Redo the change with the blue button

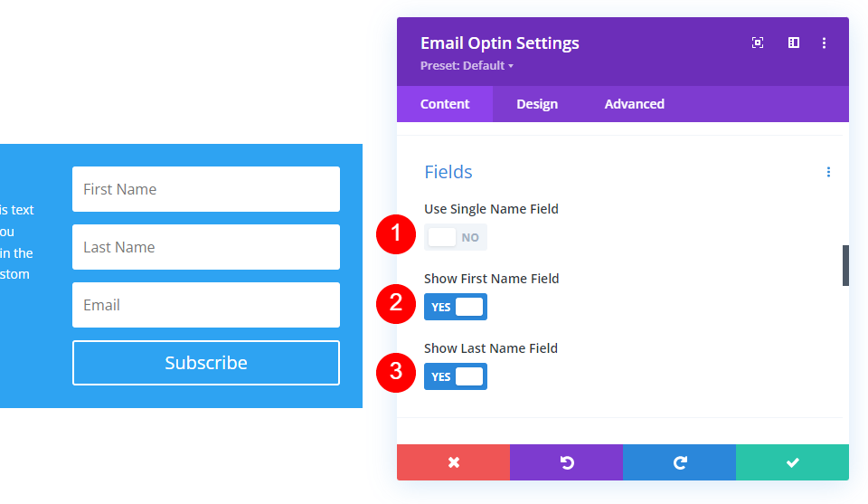point(679,462)
